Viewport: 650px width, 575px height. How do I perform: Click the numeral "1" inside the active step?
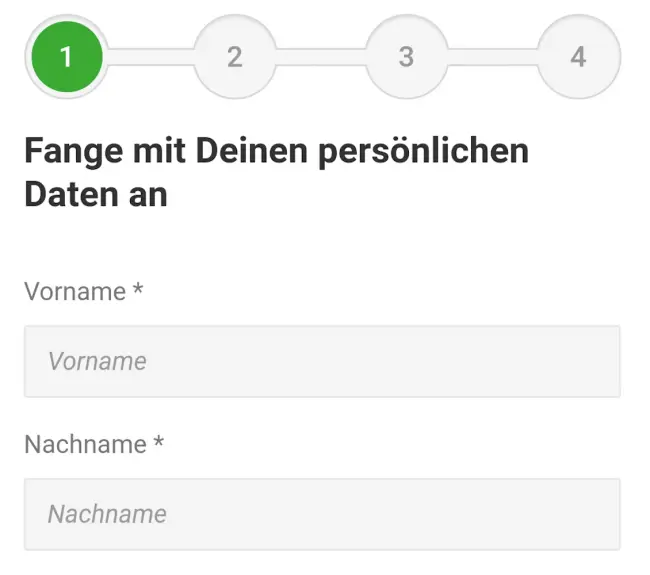(66, 57)
